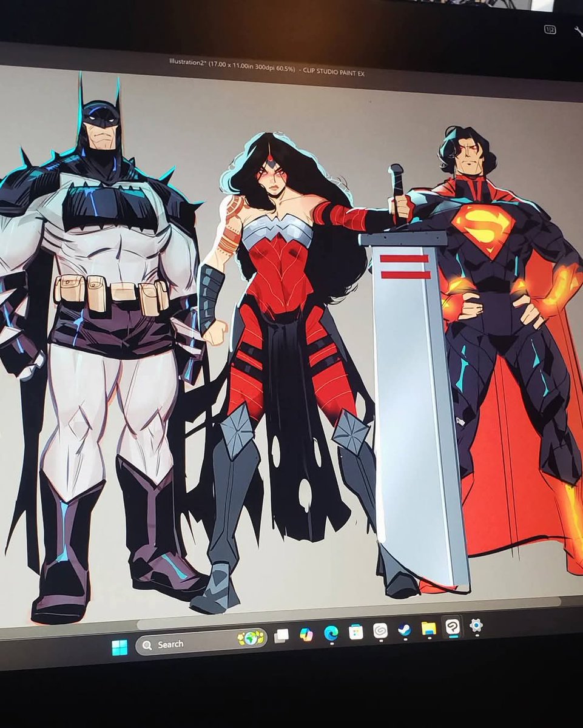
Task: Switch to Clip Studio Paint taskbar icon
Action: click(x=453, y=627)
